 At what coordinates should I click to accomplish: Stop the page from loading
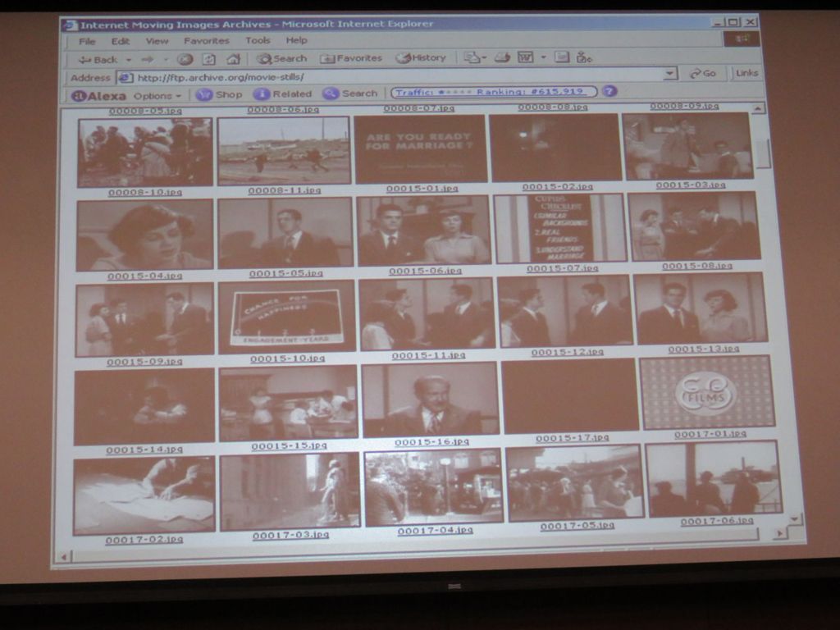(x=185, y=59)
